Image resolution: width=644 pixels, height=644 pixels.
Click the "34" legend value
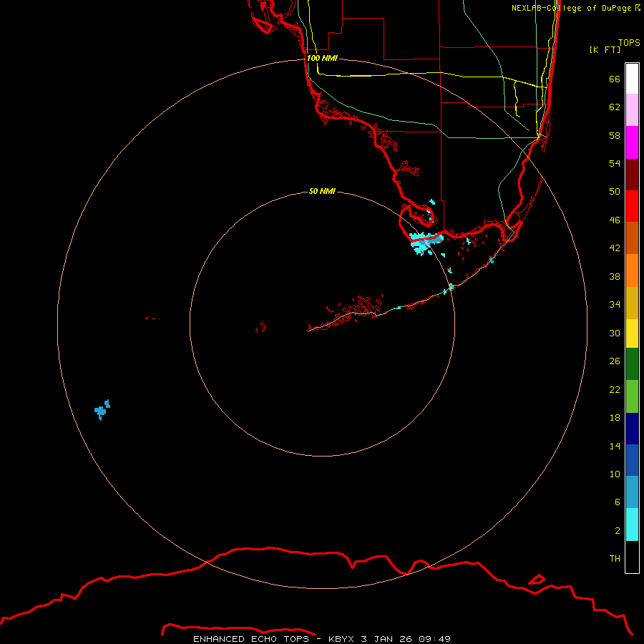coord(615,305)
